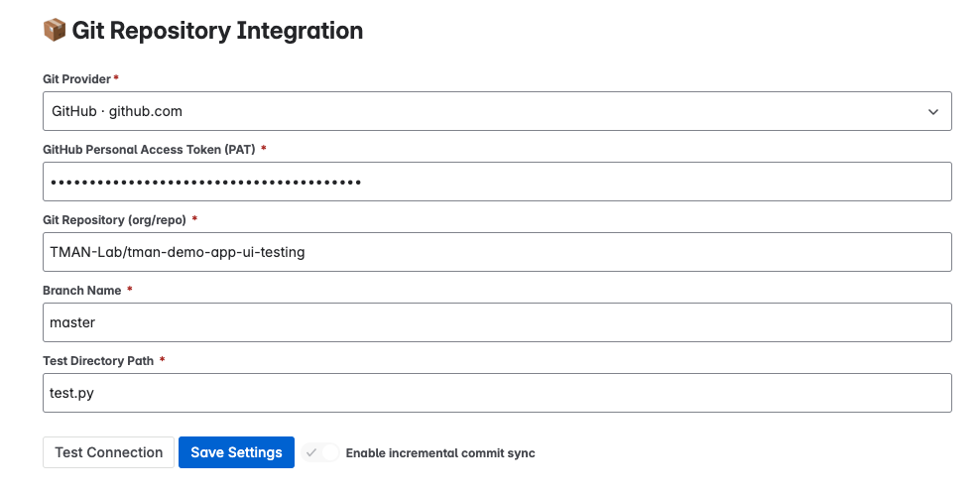Click the package box icon beside the heading
The image size is (980, 496).
tap(55, 30)
